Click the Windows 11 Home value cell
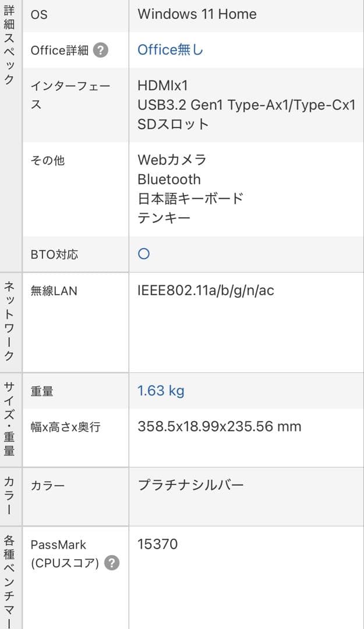 point(196,14)
